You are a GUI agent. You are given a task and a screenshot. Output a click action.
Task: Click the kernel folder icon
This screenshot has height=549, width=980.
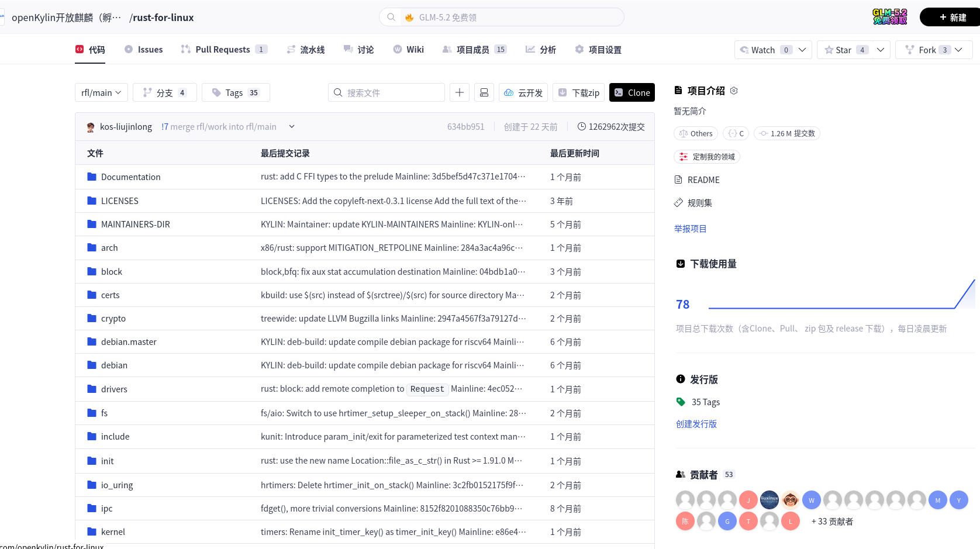[92, 532]
